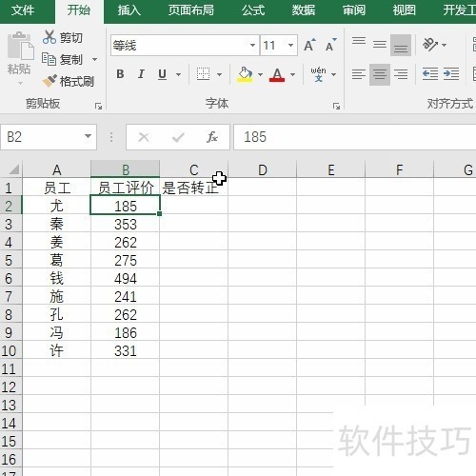The image size is (476, 476).
Task: Select cell 是否转正 header
Action: click(193, 188)
